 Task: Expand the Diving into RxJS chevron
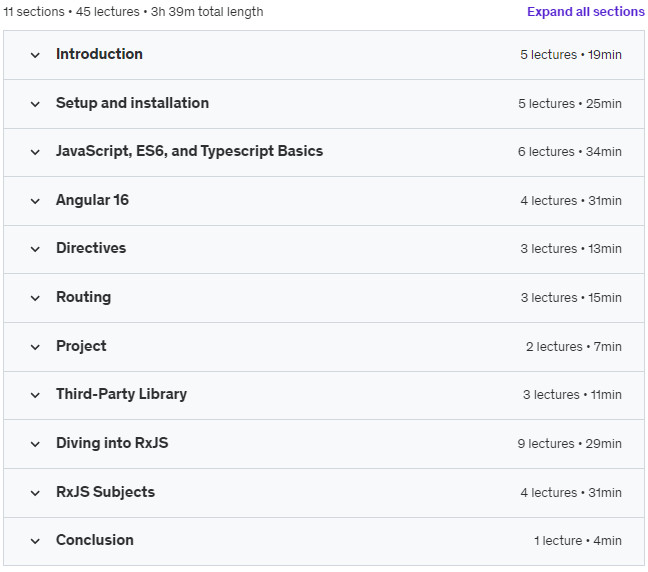pyautogui.click(x=35, y=444)
